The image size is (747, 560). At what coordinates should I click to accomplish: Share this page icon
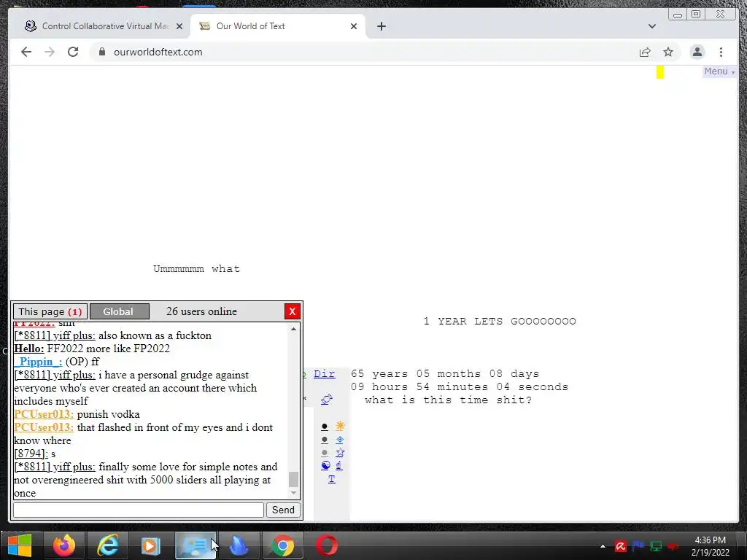[645, 52]
